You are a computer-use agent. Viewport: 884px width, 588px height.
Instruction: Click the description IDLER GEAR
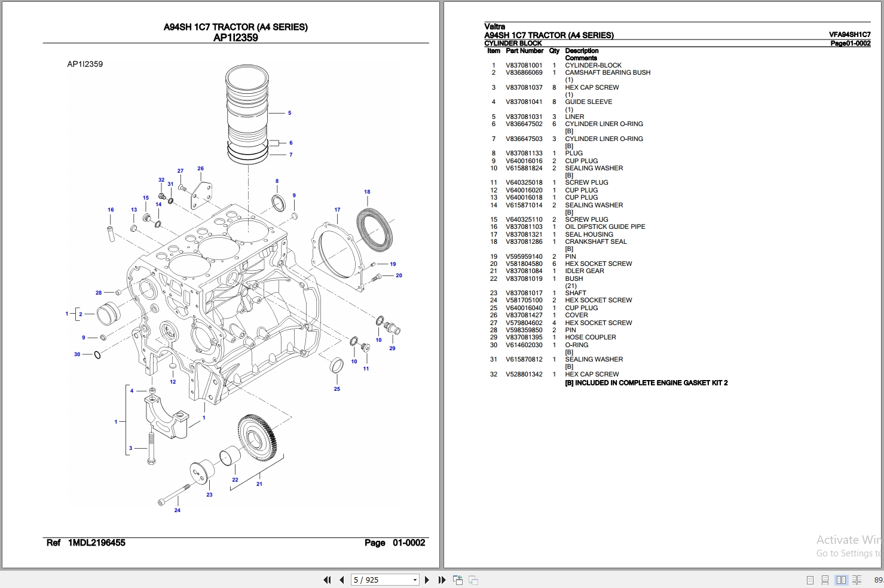coord(584,271)
